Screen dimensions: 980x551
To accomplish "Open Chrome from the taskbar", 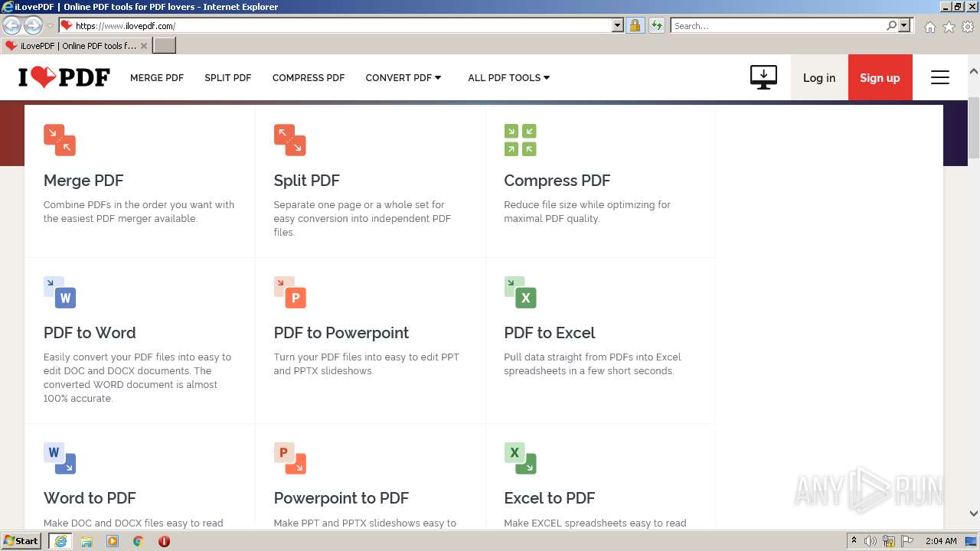I will click(139, 541).
